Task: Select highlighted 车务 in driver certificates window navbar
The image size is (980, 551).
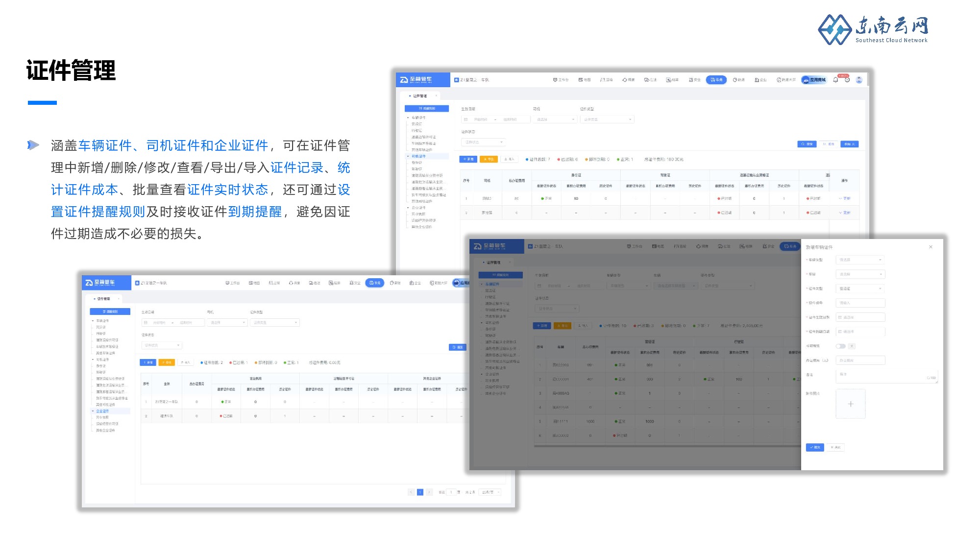Action: (x=716, y=80)
